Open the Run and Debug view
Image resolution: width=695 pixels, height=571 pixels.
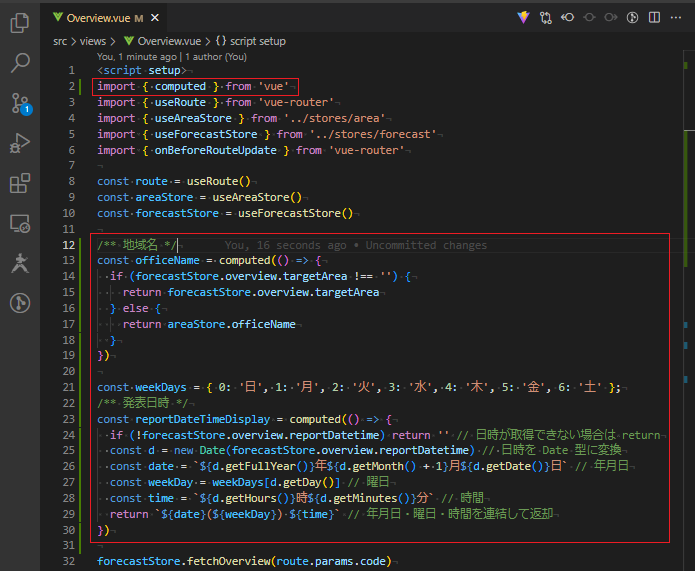[x=20, y=143]
